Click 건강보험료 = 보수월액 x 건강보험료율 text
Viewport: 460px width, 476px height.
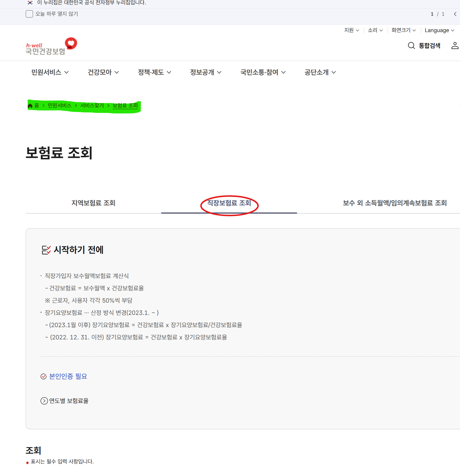click(96, 288)
